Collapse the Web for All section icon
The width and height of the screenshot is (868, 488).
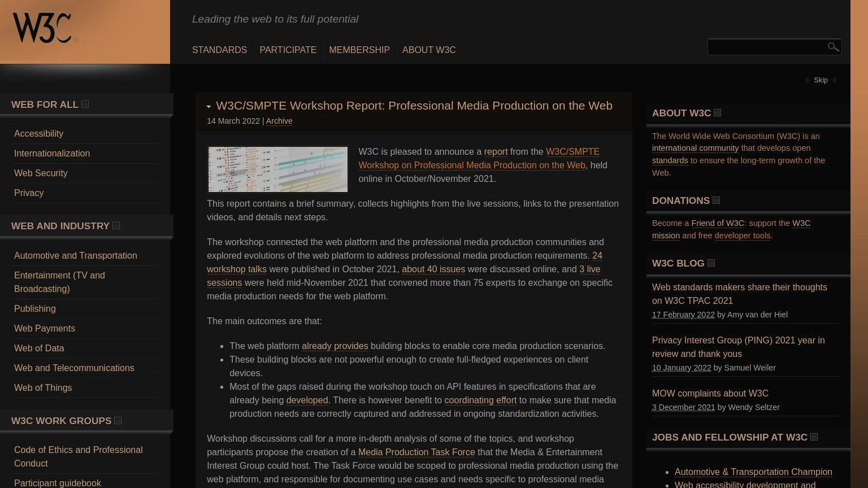85,104
